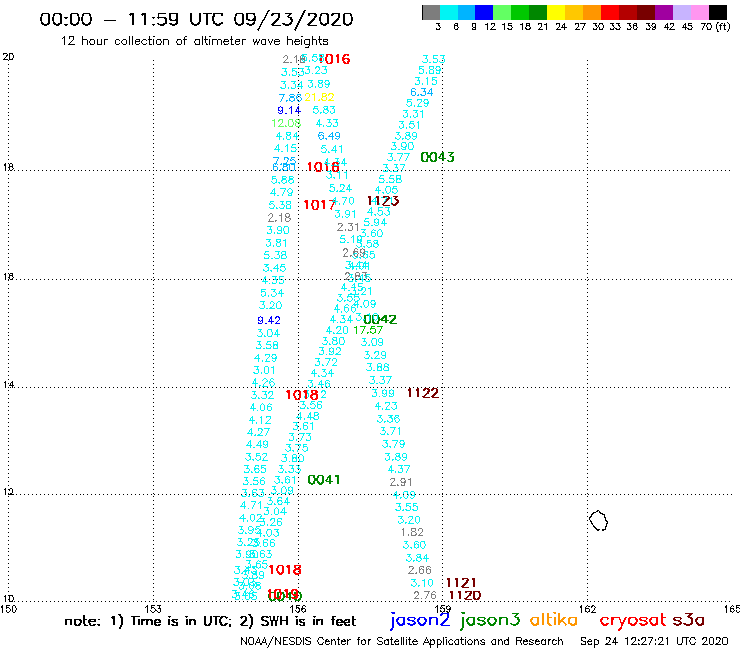Click the green 17.57 wave height value
This screenshot has height=650, width=740.
point(368,330)
